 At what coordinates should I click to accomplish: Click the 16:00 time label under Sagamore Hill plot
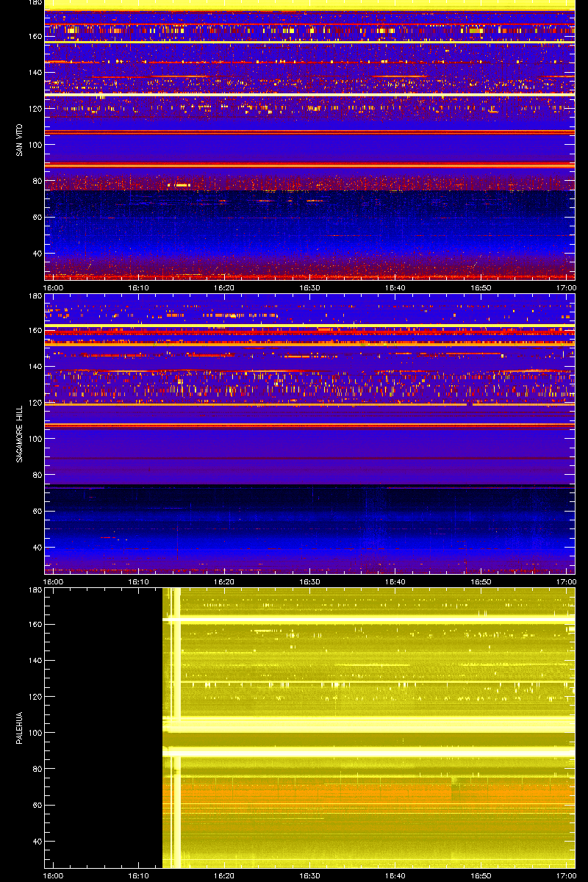[x=54, y=581]
